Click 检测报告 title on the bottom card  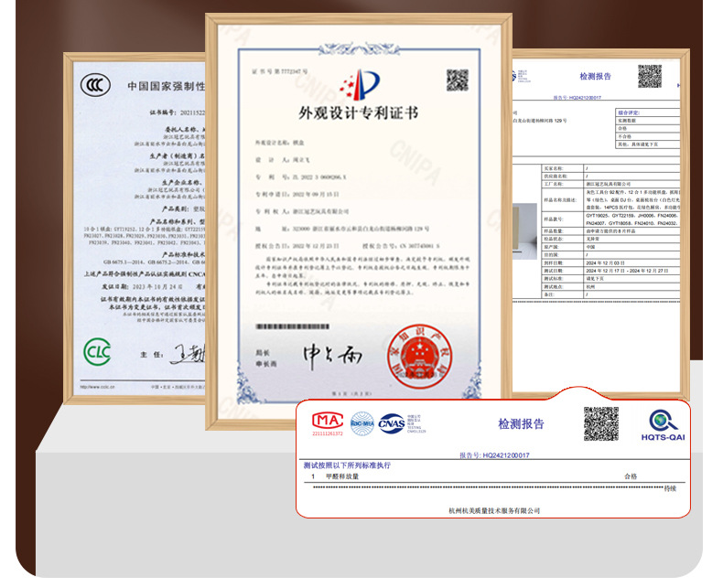point(521,424)
